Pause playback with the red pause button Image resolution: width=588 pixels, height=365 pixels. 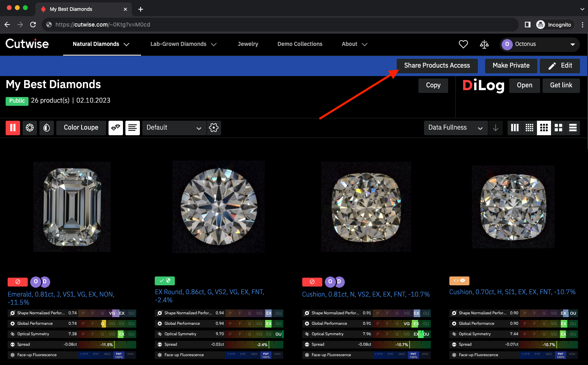[13, 128]
